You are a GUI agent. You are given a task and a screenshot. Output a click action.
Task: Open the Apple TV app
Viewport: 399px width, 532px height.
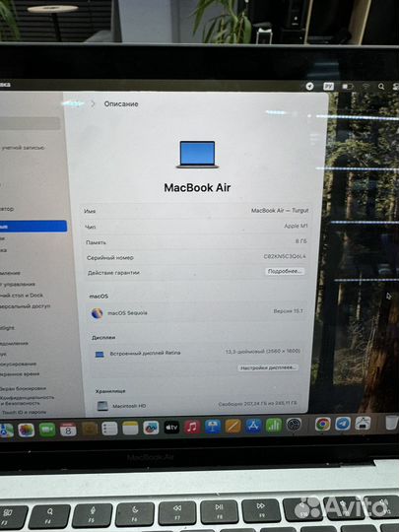pos(171,428)
